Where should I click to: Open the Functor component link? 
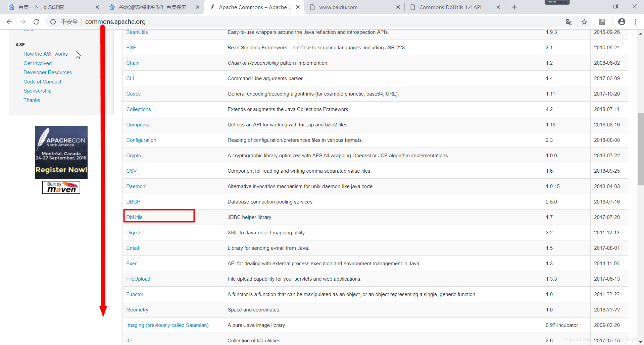(x=135, y=294)
